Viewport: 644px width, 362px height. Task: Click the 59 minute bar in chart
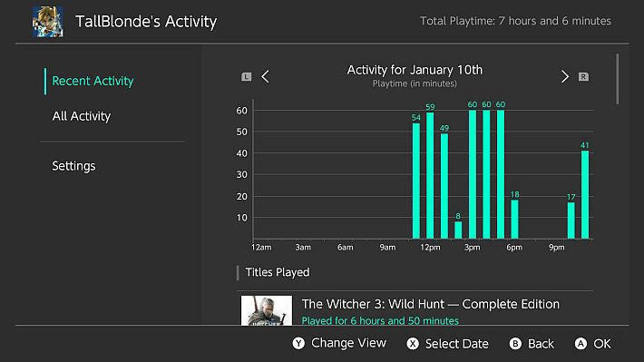430,175
